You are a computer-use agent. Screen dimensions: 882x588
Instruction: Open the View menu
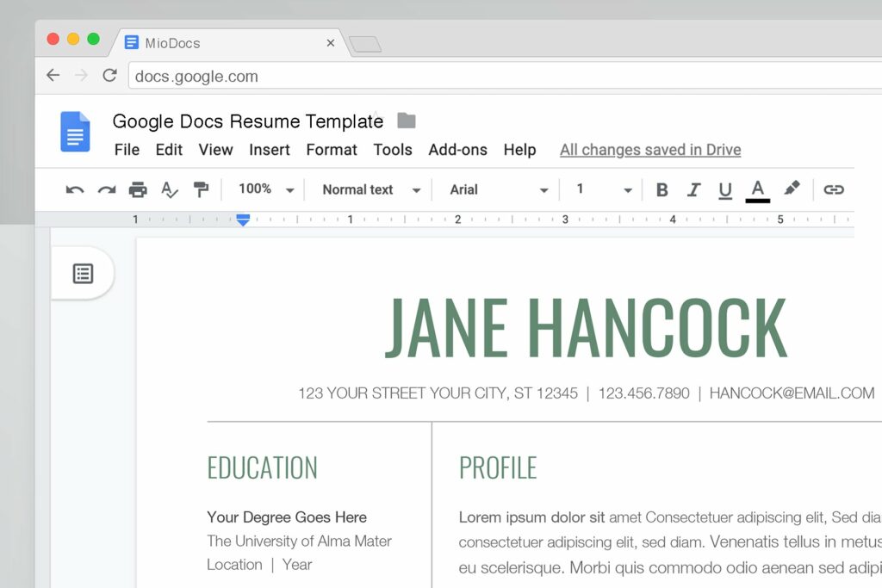[215, 150]
